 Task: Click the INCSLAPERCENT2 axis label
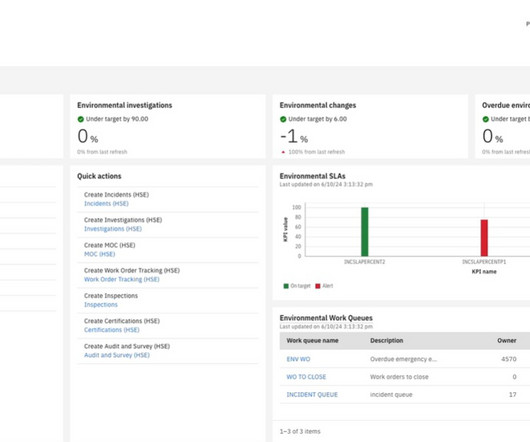point(364,262)
